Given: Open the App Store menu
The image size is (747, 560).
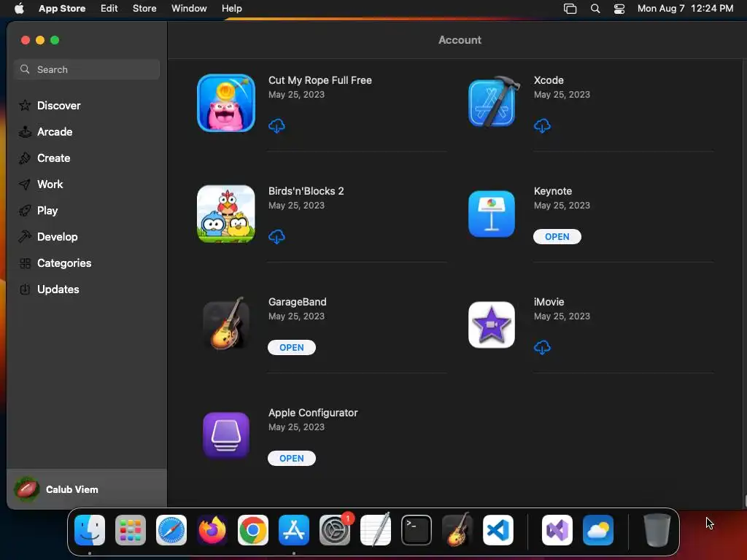Looking at the screenshot, I should click(62, 8).
